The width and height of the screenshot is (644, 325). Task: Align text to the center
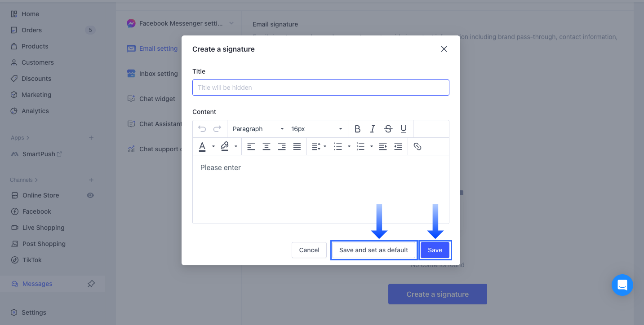click(x=266, y=146)
